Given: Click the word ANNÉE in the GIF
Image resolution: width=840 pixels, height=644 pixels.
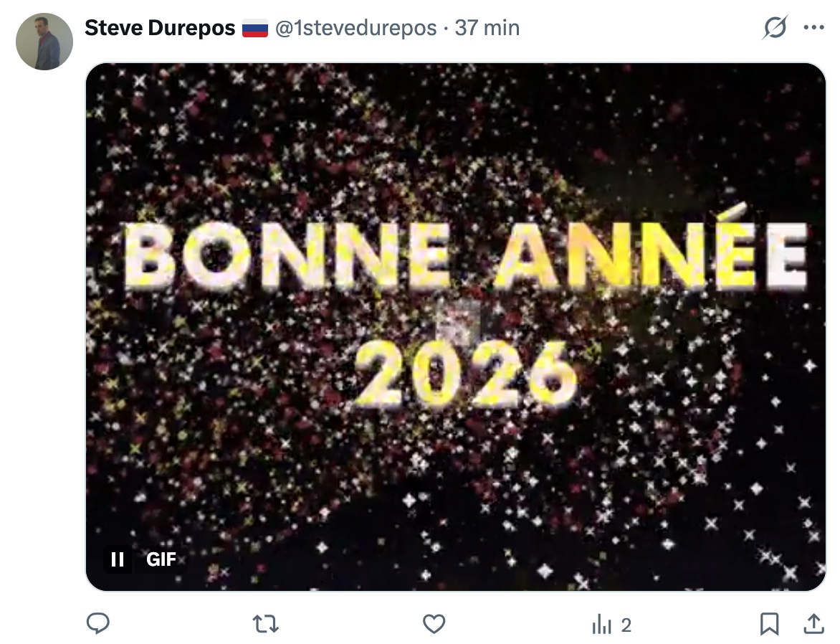Looking at the screenshot, I should click(652, 248).
